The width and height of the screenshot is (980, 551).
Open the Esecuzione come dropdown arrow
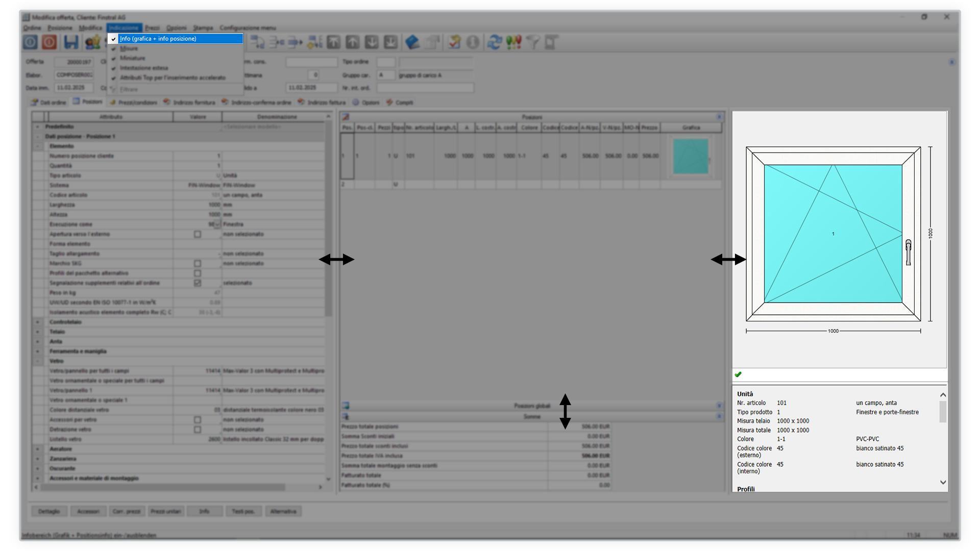point(218,224)
